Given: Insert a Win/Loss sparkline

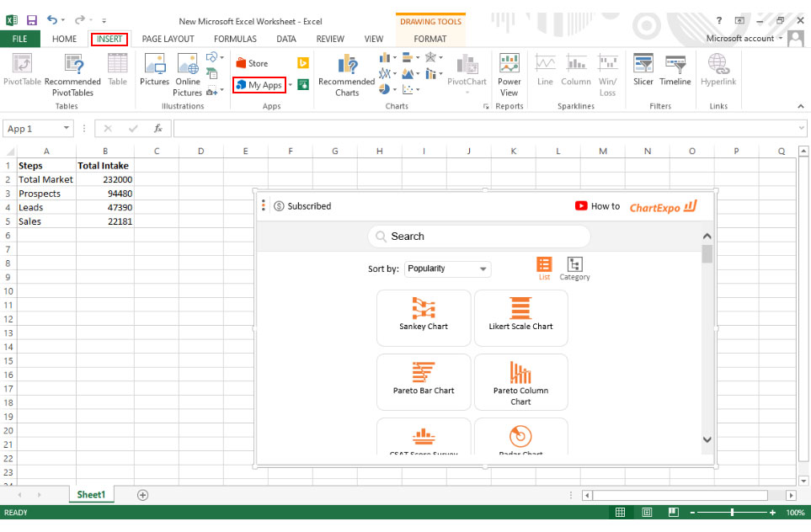Looking at the screenshot, I should 608,76.
